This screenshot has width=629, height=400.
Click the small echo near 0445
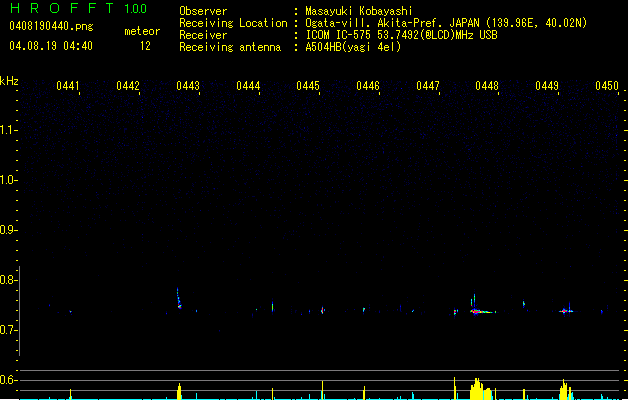(323, 310)
